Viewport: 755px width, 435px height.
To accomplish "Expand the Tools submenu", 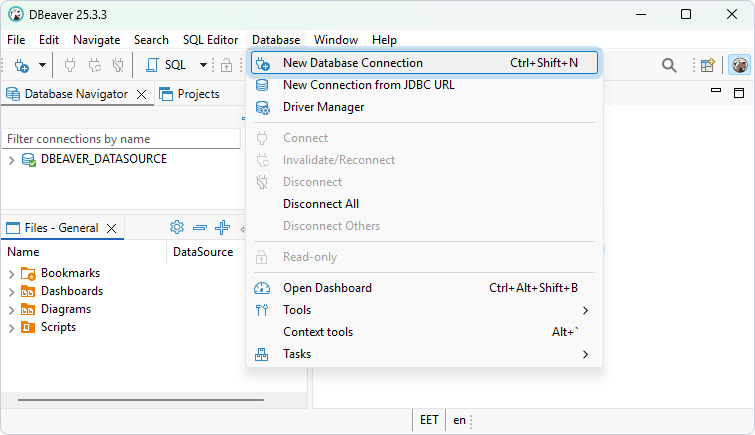I will pyautogui.click(x=424, y=310).
